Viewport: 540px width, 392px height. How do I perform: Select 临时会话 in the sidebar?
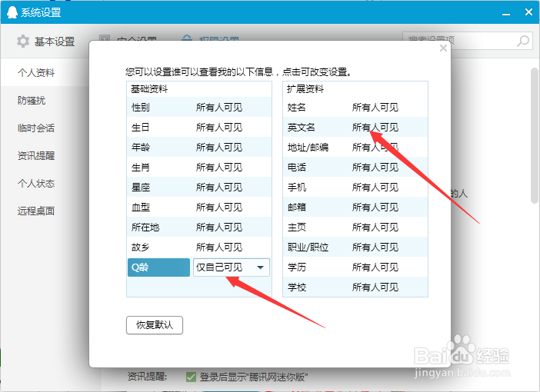point(36,128)
